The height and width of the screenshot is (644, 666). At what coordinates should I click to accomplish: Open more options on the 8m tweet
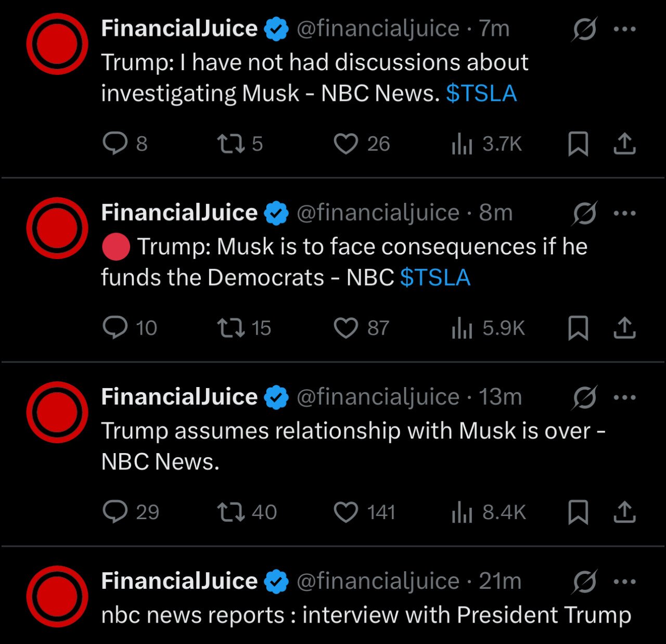pos(624,213)
